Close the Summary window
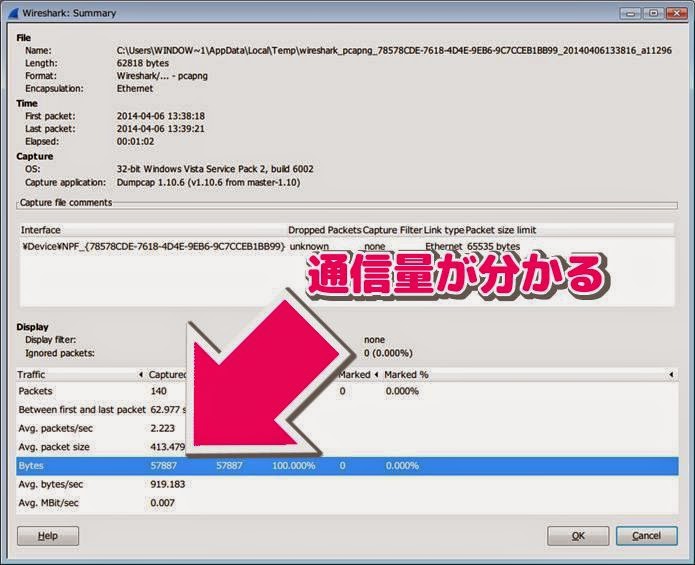The width and height of the screenshot is (695, 565). click(676, 13)
